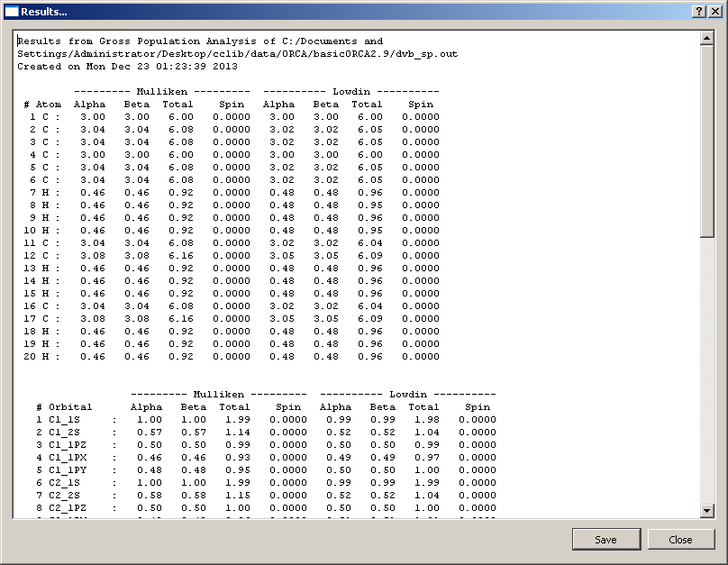
Task: Click the Results window icon in title bar
Action: [11, 11]
